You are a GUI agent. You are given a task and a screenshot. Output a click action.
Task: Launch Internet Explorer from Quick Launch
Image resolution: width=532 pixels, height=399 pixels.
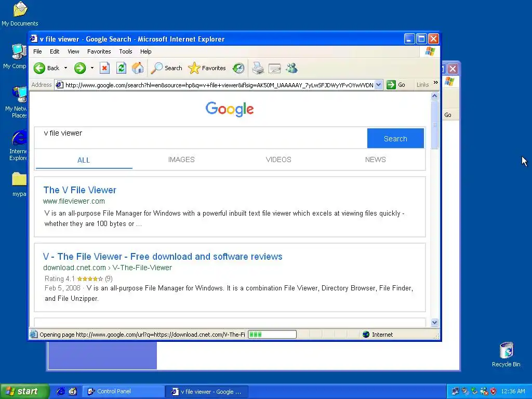coord(61,392)
